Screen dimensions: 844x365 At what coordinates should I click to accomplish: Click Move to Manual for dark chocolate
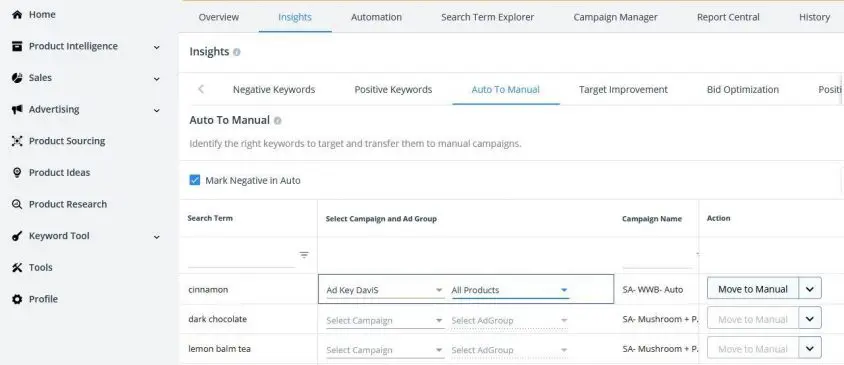click(x=753, y=319)
